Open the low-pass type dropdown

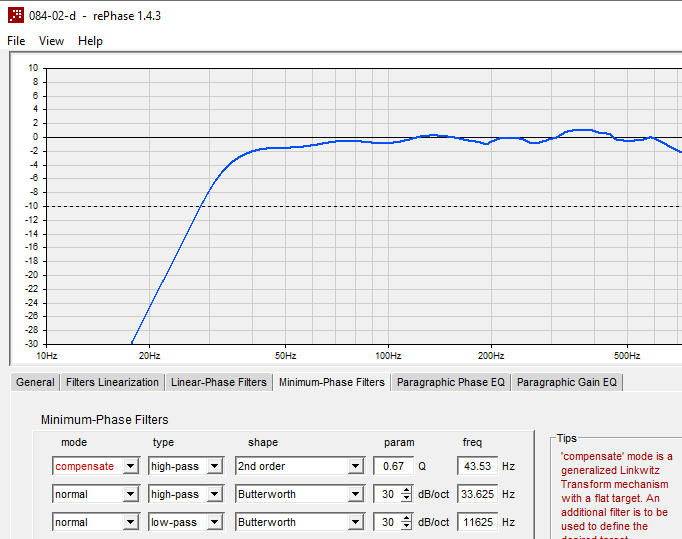214,522
